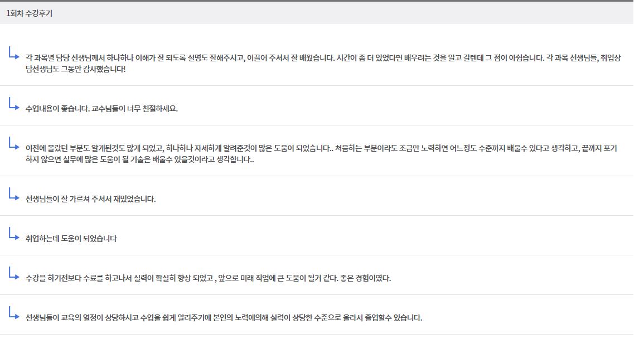
Task: Click the arrow icon before '선생님들이 잘 가르쳐 주셔서' review
Action: pyautogui.click(x=13, y=194)
